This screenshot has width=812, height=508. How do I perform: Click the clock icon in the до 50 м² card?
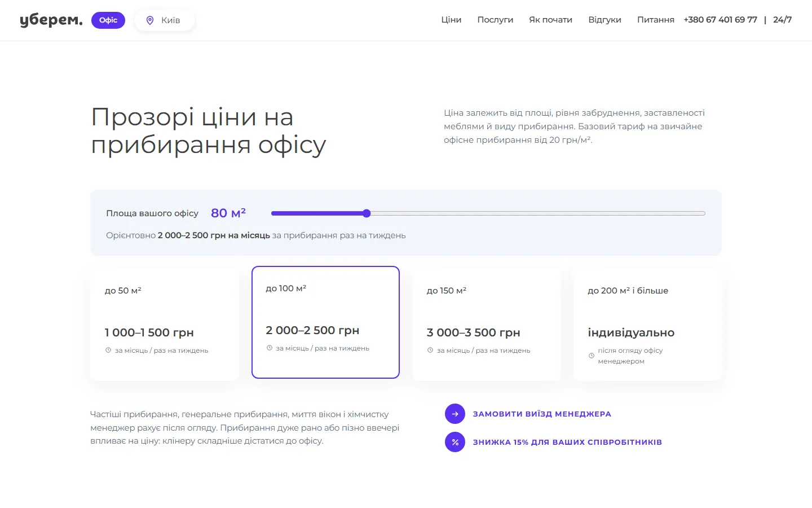point(108,350)
